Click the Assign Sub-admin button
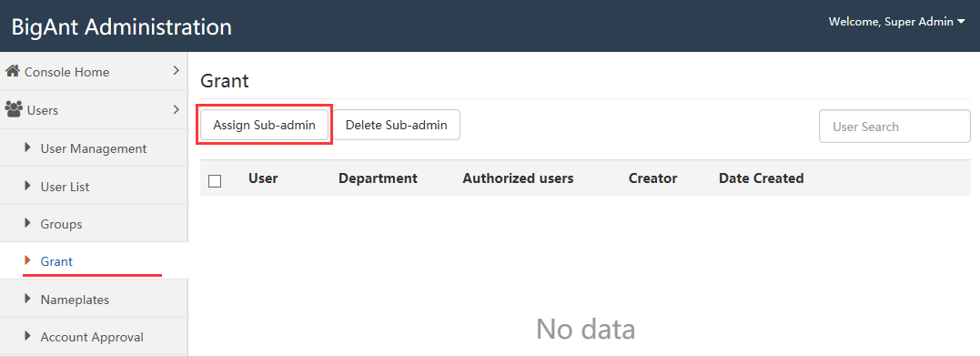This screenshot has height=356, width=980. click(x=265, y=125)
